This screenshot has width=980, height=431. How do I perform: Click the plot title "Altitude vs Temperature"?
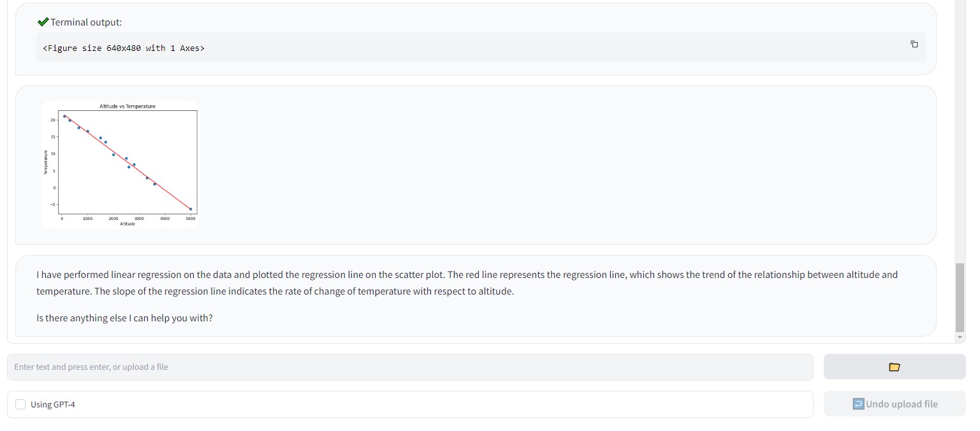tap(128, 106)
